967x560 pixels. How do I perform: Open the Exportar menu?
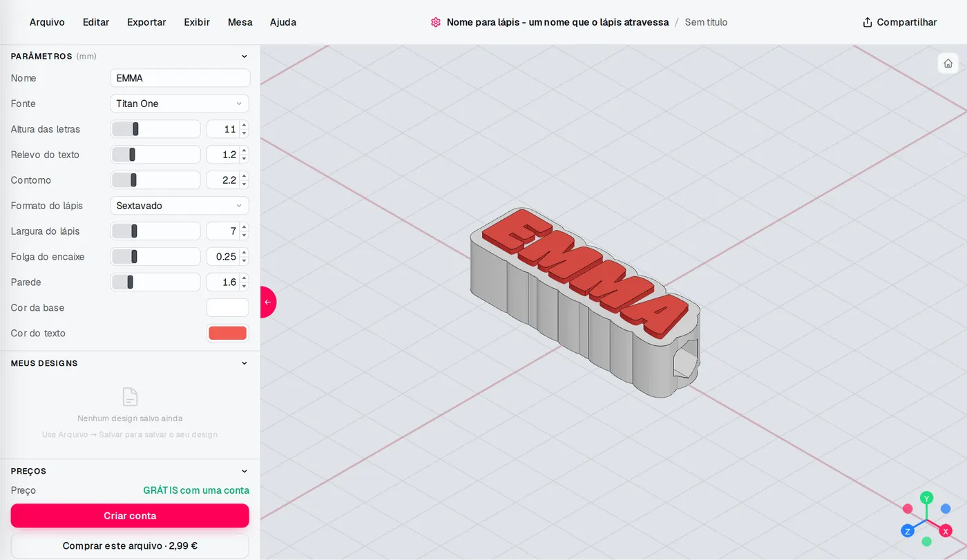pos(146,22)
